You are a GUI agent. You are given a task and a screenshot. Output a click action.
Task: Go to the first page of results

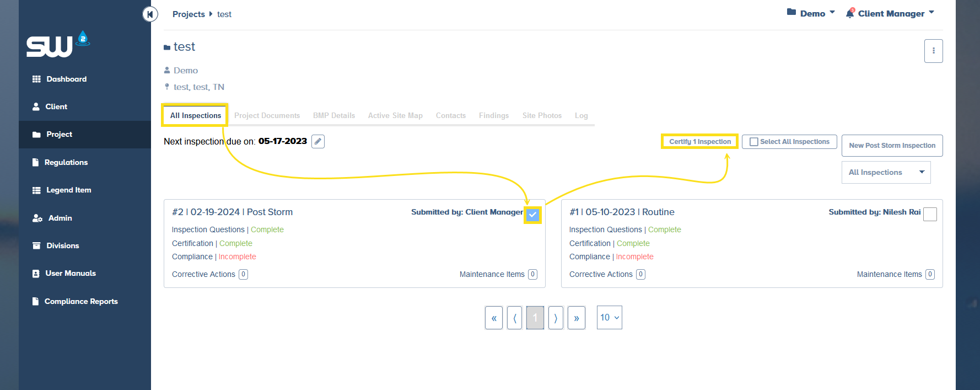(x=494, y=318)
